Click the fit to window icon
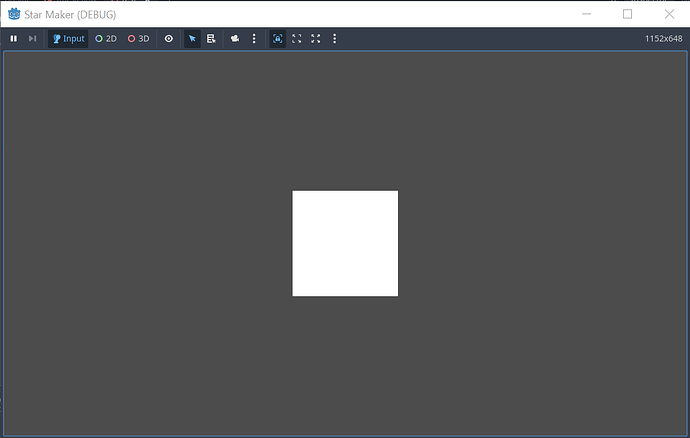 (x=297, y=39)
